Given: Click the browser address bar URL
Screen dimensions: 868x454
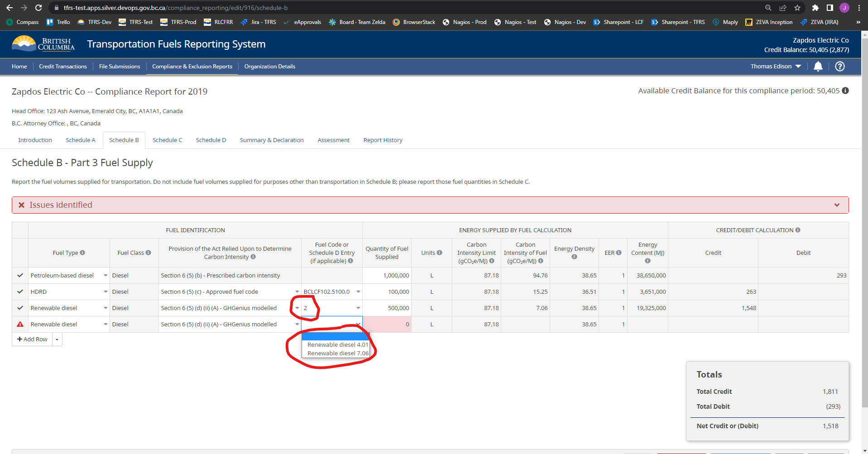Looking at the screenshot, I should click(x=176, y=8).
